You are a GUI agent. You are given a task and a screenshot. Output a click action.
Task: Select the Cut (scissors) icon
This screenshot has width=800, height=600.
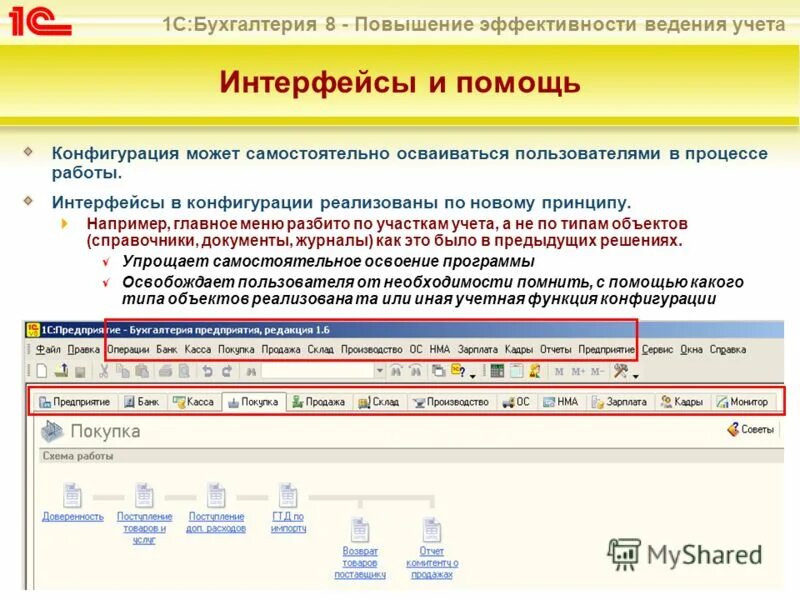(x=104, y=371)
